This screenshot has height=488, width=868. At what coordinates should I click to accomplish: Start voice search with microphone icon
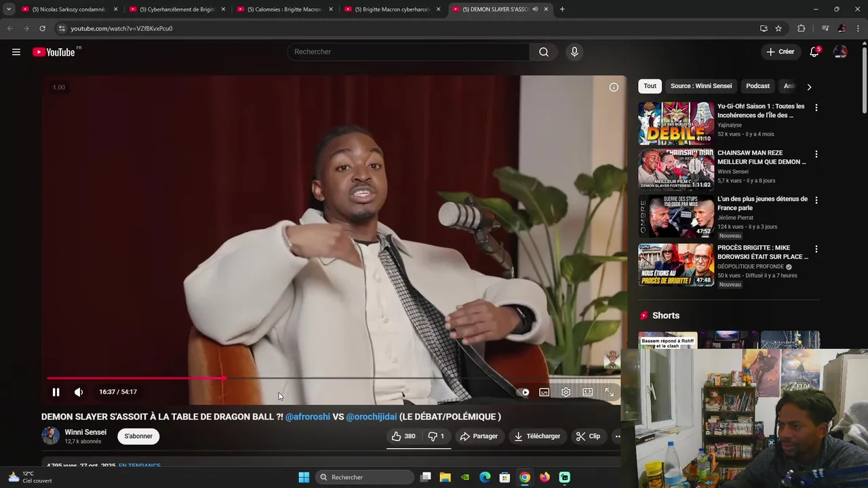coord(574,52)
